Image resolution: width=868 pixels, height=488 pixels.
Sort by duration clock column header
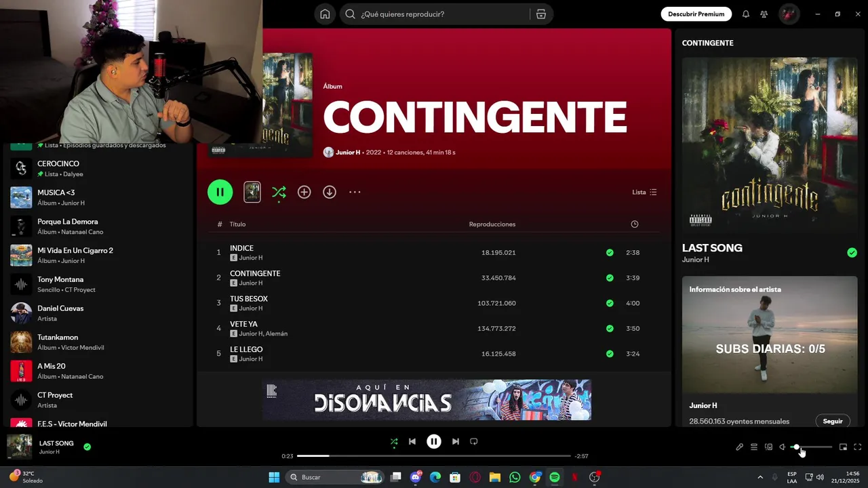click(x=635, y=224)
